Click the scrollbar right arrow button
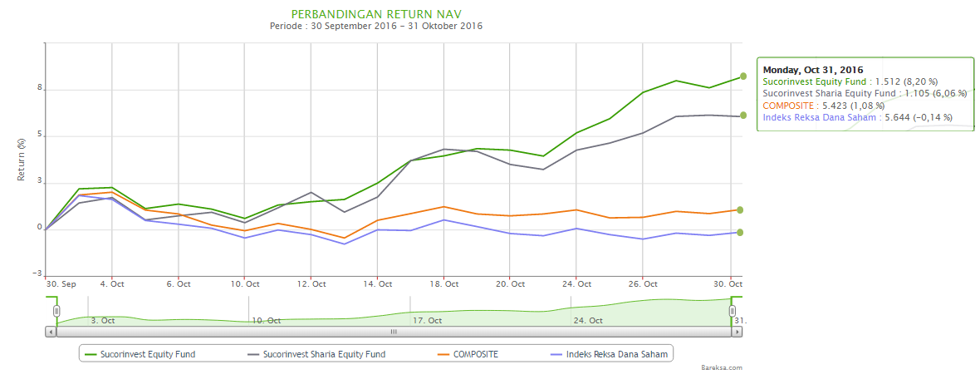 pyautogui.click(x=737, y=331)
